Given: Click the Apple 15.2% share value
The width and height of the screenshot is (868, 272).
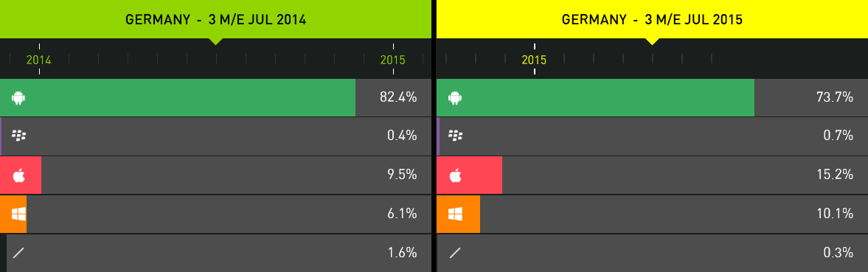Looking at the screenshot, I should pyautogui.click(x=835, y=175).
